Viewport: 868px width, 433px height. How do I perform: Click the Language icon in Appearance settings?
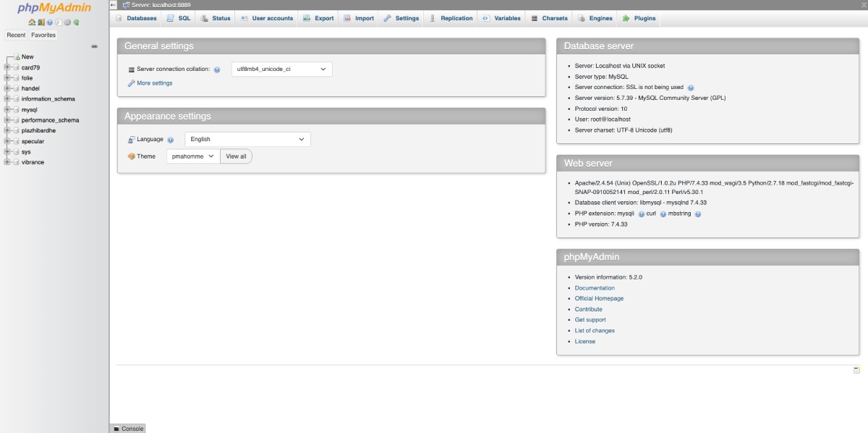pos(132,140)
